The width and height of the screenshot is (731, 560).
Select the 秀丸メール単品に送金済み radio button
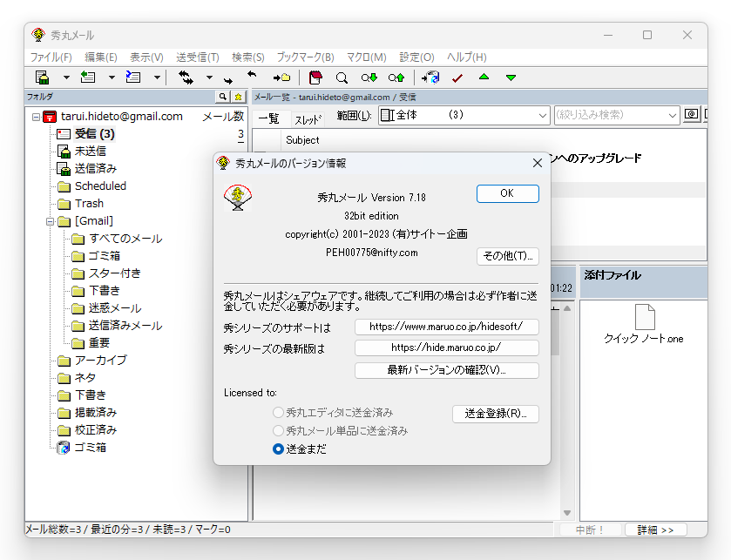pyautogui.click(x=276, y=431)
